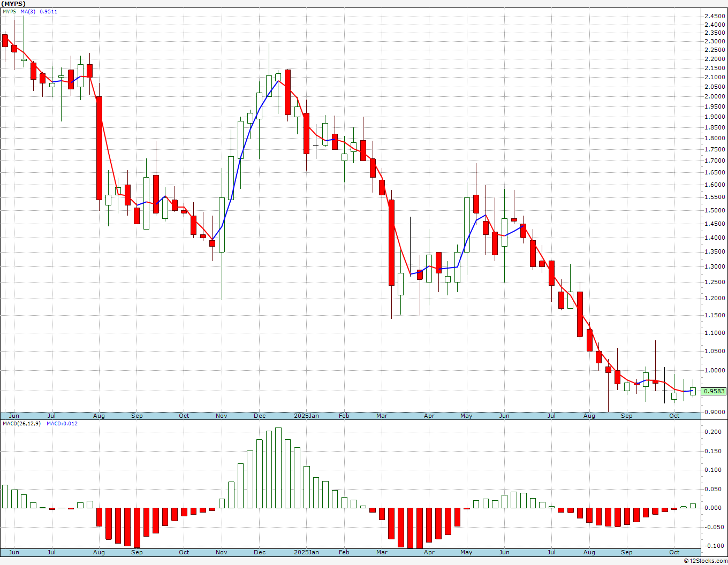Viewport: 728px width, 565px height.
Task: Select May on the price chart time axis
Action: (467, 416)
